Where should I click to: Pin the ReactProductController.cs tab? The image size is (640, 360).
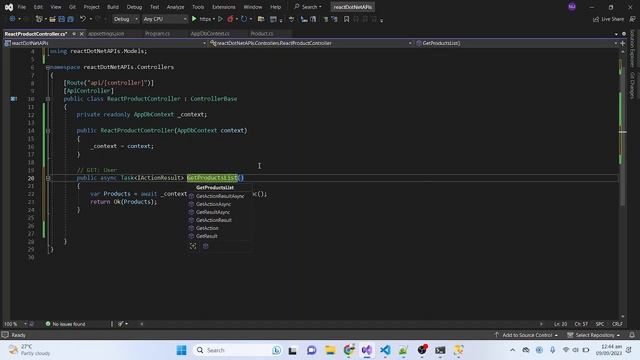click(74, 34)
